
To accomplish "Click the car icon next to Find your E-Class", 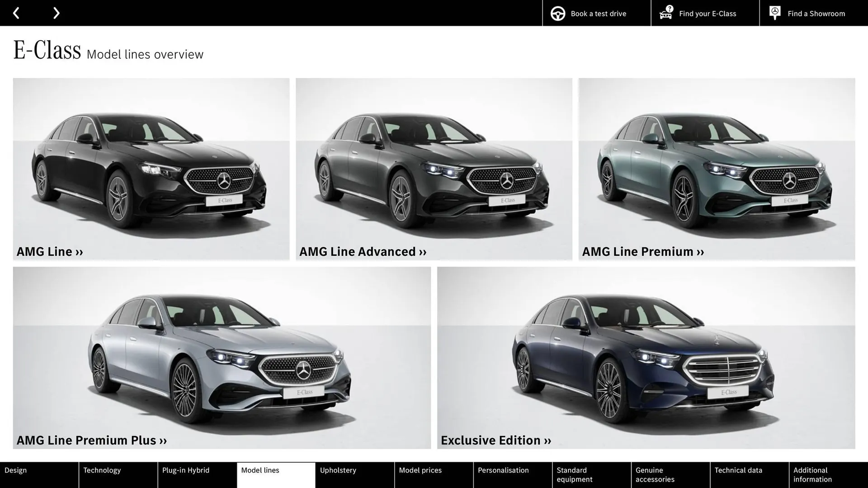I will click(665, 14).
